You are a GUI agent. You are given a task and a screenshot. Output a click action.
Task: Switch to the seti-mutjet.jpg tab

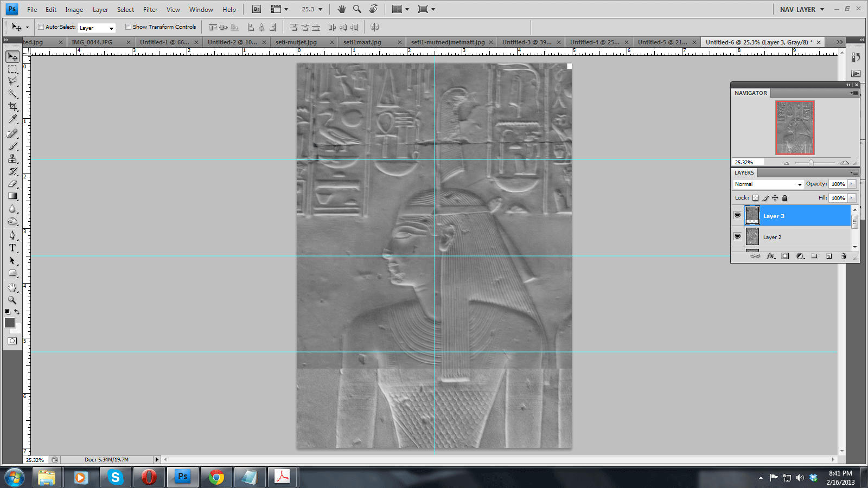(x=296, y=42)
